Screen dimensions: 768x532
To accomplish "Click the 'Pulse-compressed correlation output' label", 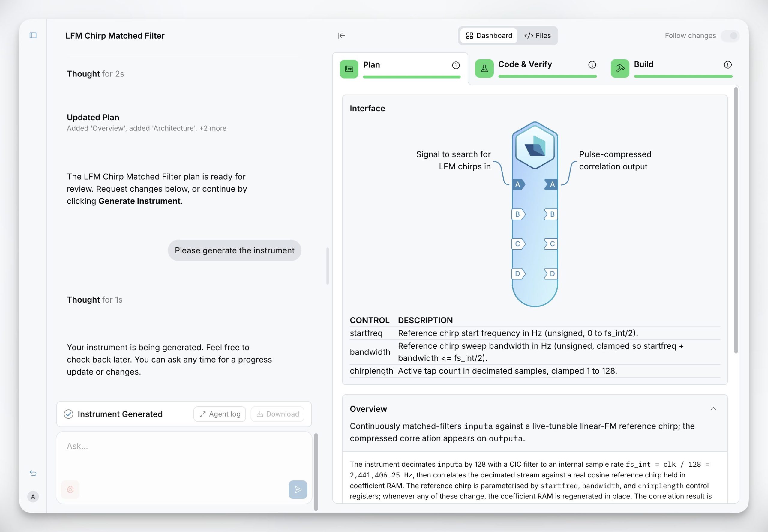I will coord(615,160).
